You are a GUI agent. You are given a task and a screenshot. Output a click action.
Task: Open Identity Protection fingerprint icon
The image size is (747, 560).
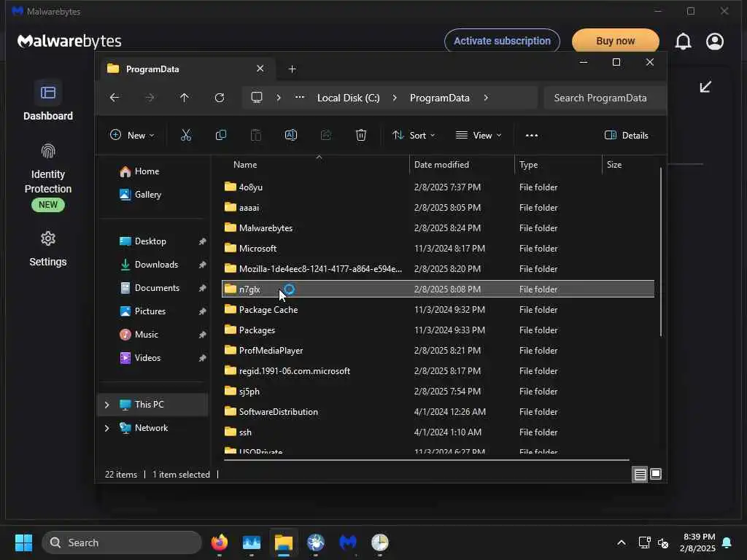click(47, 152)
